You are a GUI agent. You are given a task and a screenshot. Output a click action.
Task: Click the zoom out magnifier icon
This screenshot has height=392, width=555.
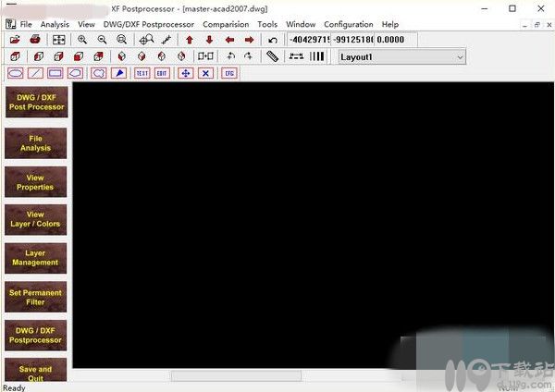103,39
